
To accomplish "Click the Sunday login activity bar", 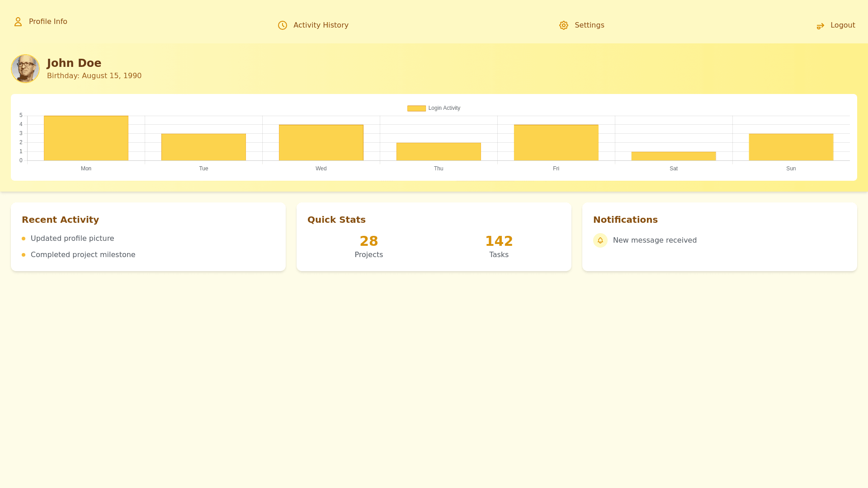I will pyautogui.click(x=791, y=147).
